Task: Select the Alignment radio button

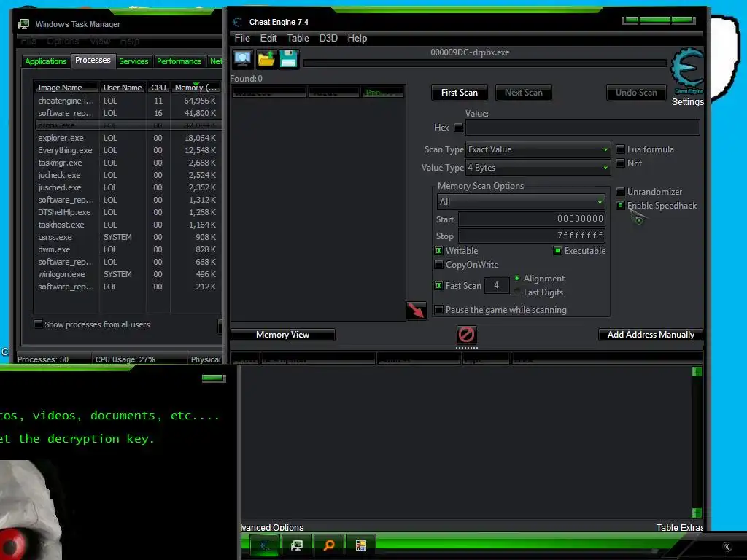Action: [x=517, y=278]
